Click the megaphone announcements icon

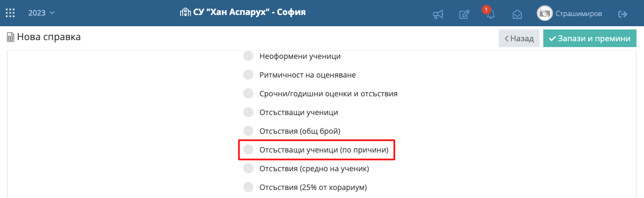tap(438, 14)
